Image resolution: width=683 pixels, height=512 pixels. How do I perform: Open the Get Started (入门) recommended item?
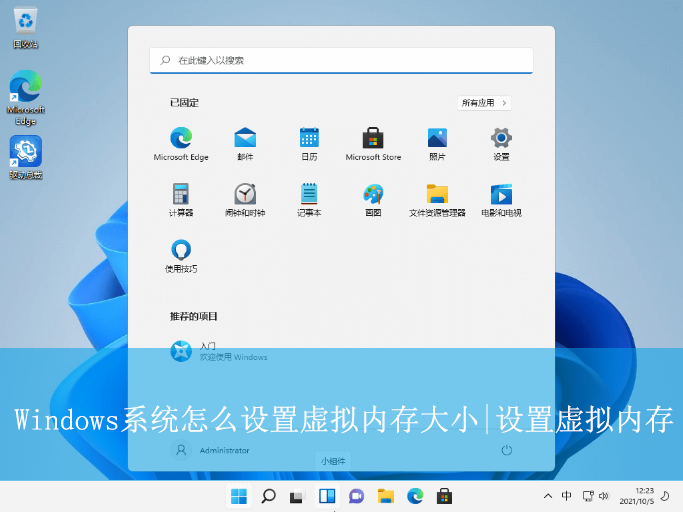click(x=219, y=351)
